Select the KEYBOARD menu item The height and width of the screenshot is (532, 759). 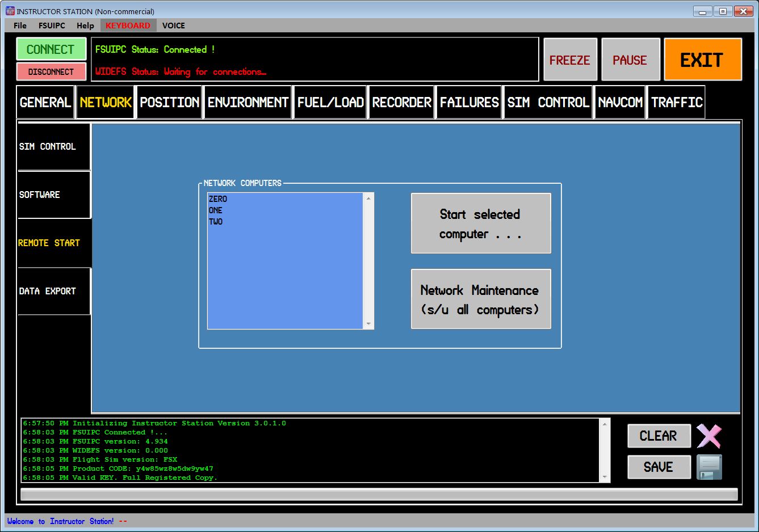coord(128,26)
